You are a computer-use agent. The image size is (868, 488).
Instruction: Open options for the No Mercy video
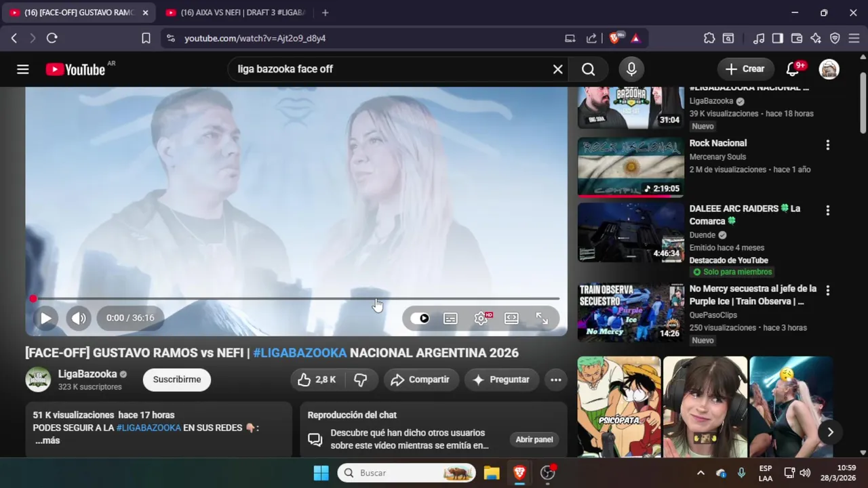(827, 290)
